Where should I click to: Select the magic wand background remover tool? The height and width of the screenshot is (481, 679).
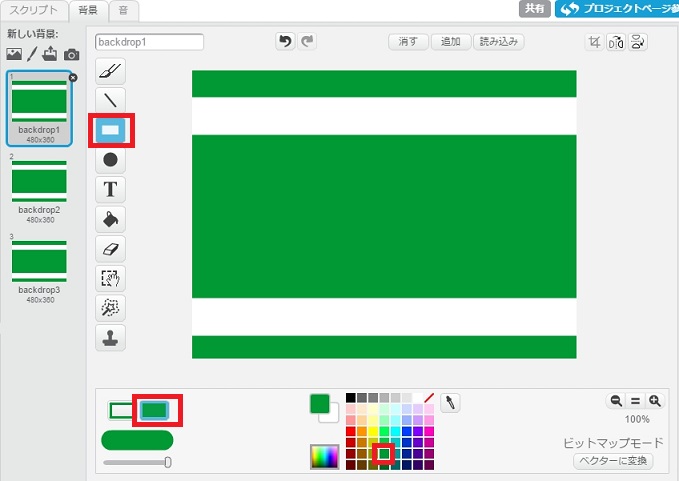click(110, 308)
